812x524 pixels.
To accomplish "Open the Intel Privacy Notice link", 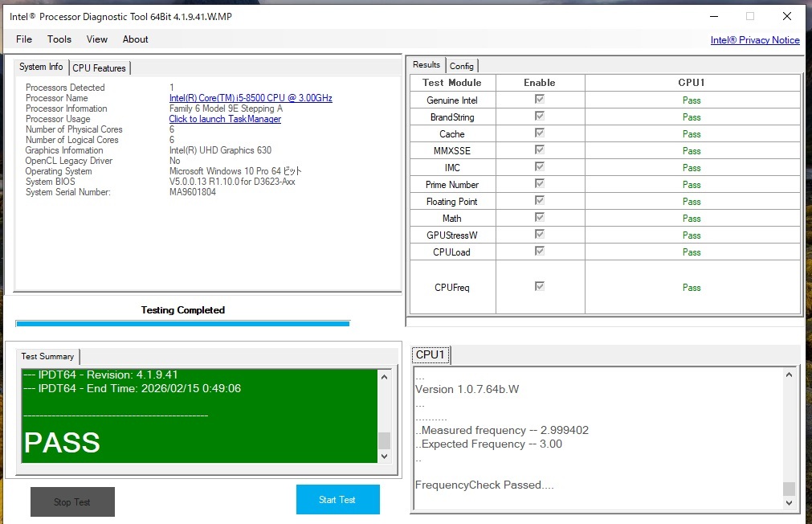I will 755,40.
